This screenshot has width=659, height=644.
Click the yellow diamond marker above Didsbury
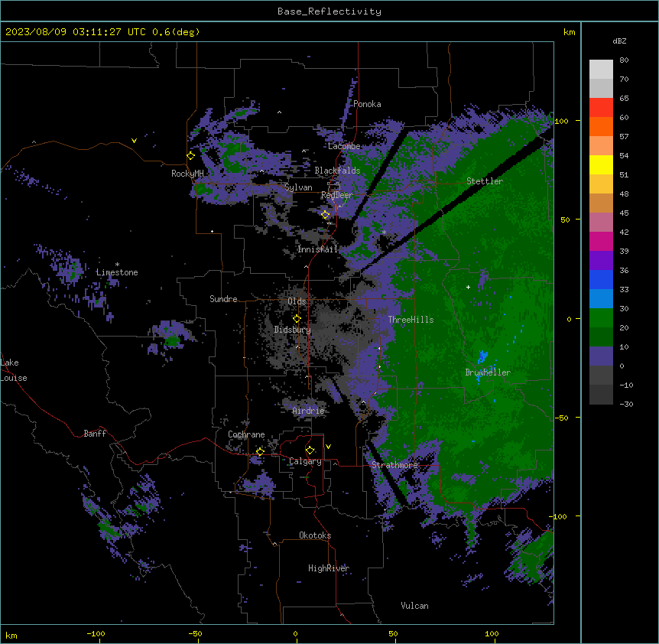coord(297,319)
